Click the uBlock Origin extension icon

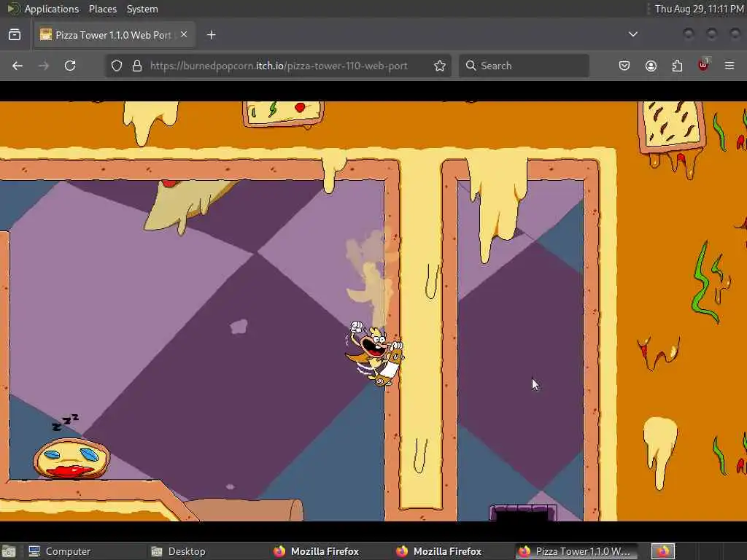click(704, 65)
